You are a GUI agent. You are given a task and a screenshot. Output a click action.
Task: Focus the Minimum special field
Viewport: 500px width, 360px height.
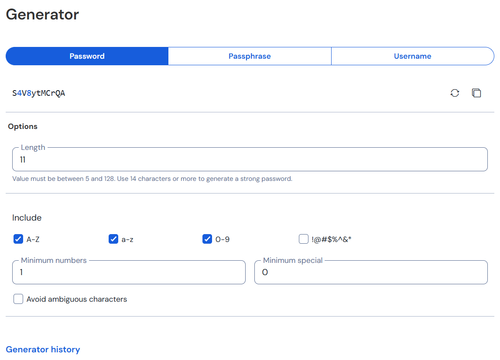(x=371, y=272)
